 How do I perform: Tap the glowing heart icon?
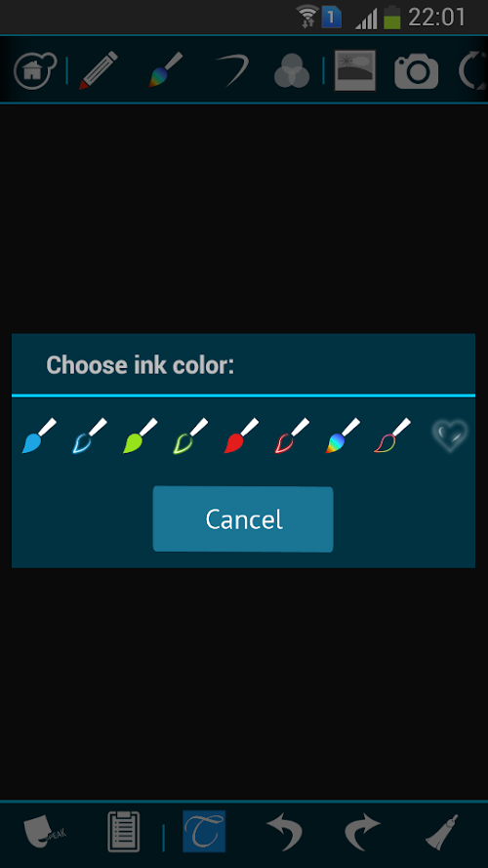point(450,435)
